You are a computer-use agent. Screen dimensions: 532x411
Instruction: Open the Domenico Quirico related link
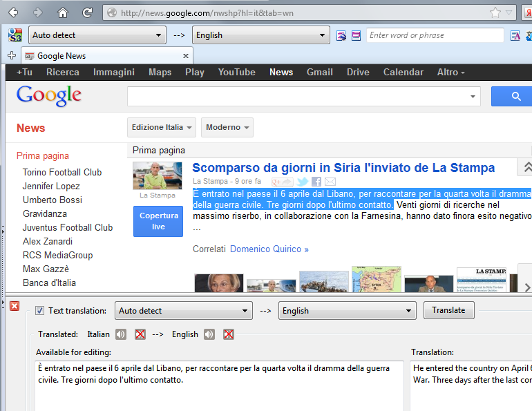pyautogui.click(x=269, y=249)
